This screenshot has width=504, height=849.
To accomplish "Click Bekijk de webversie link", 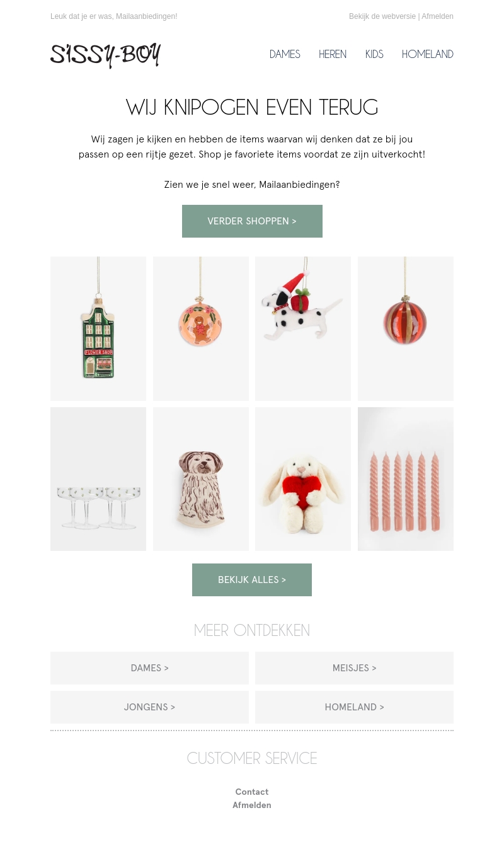I will click(x=382, y=16).
